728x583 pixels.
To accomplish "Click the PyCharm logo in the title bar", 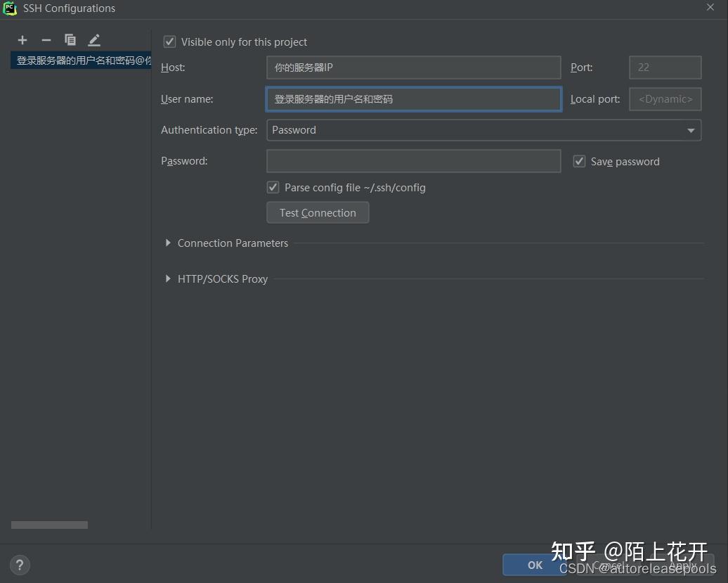I will pos(10,8).
